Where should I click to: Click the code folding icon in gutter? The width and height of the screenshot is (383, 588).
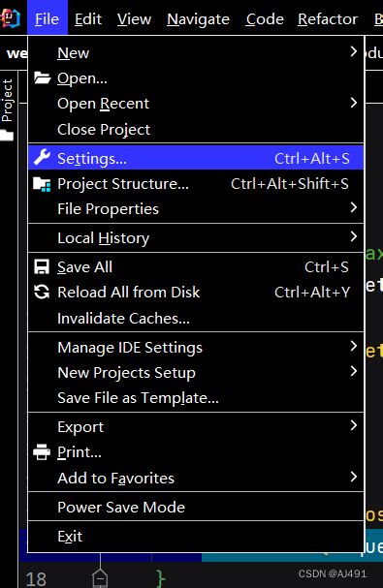coord(100,578)
